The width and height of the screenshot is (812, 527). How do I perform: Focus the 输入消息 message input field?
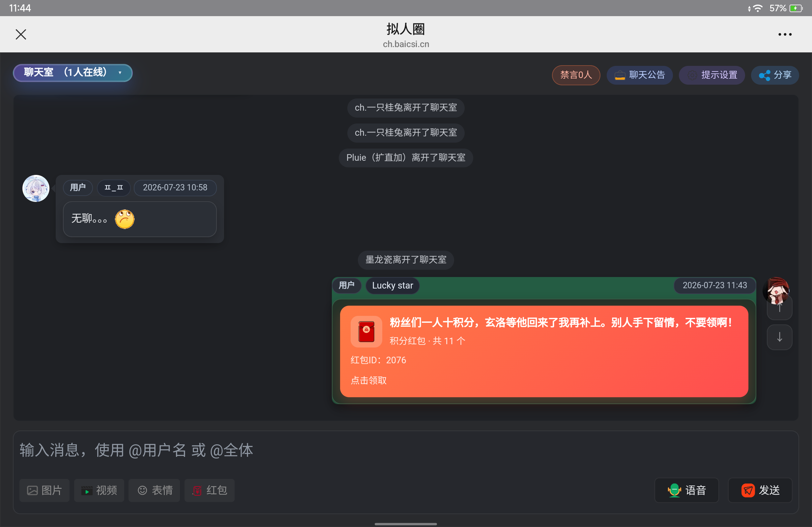click(x=406, y=450)
